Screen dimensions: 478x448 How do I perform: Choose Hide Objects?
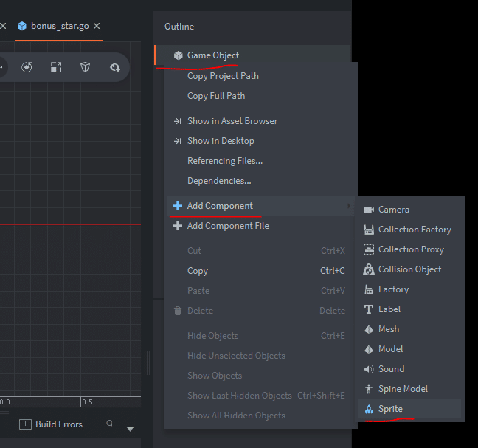click(261, 336)
